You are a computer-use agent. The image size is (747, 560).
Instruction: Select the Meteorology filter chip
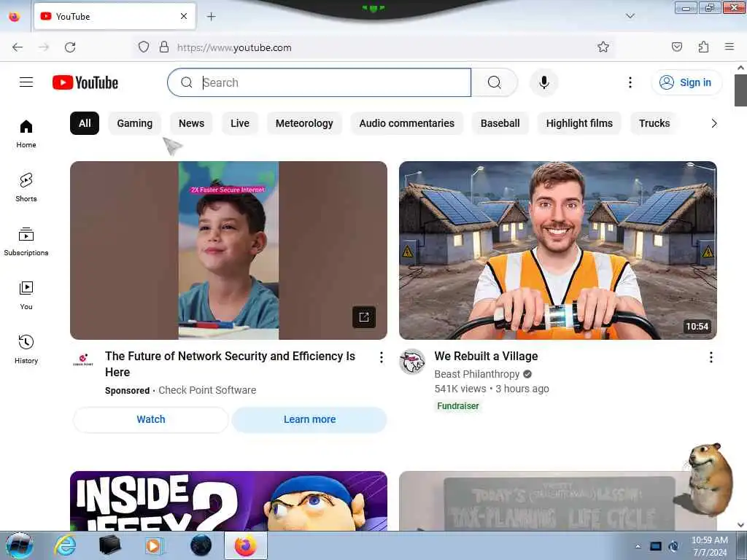point(304,123)
